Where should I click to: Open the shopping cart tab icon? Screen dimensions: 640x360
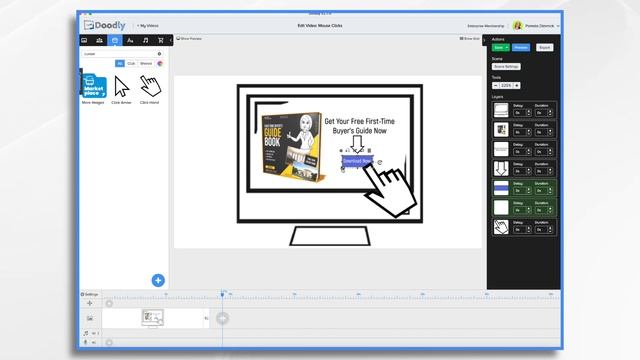[x=160, y=40]
